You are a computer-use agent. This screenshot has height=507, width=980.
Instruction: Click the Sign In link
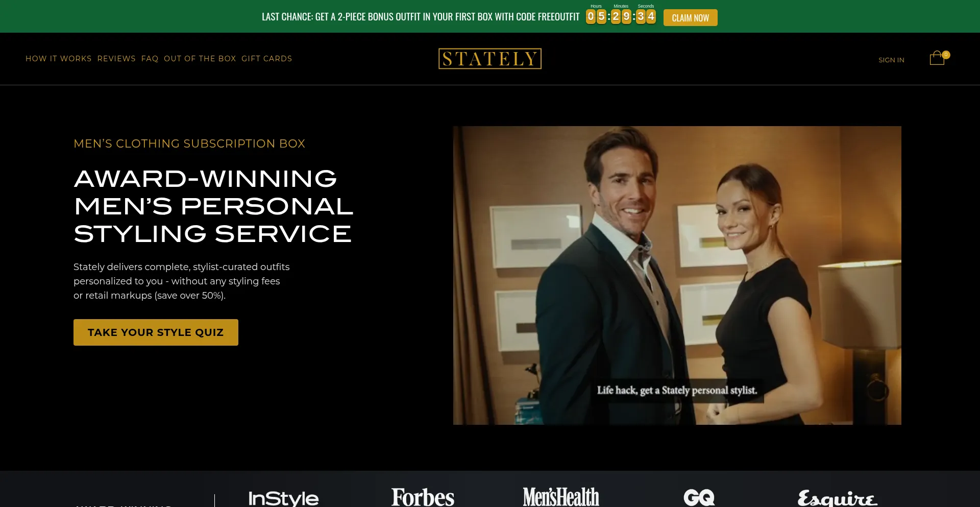coord(891,60)
